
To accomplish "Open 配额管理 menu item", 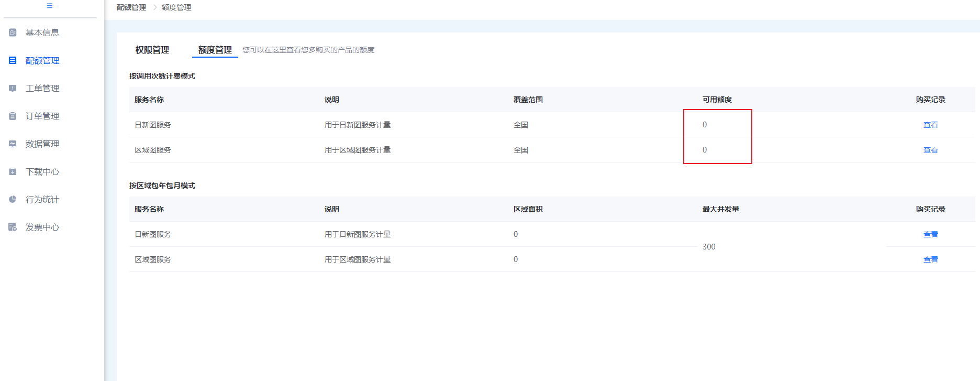I will tap(42, 60).
